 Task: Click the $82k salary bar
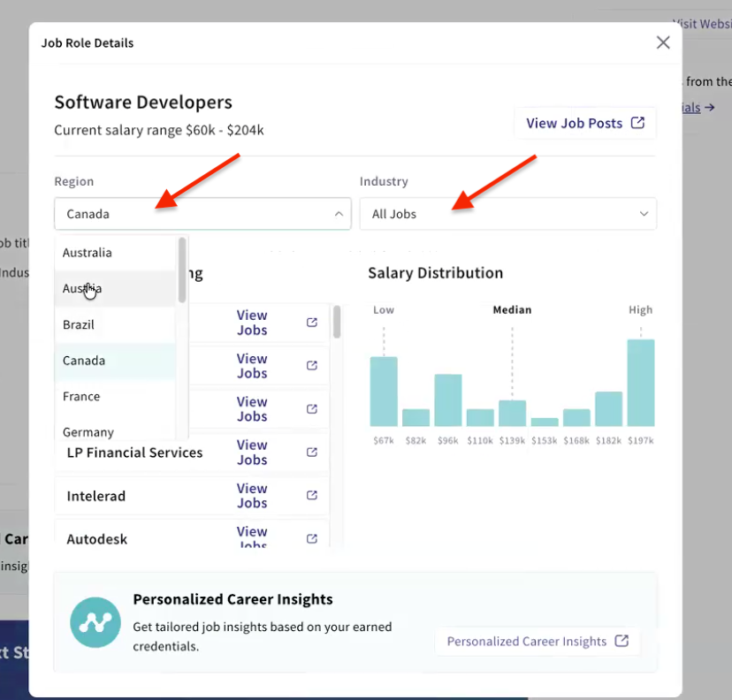click(416, 418)
